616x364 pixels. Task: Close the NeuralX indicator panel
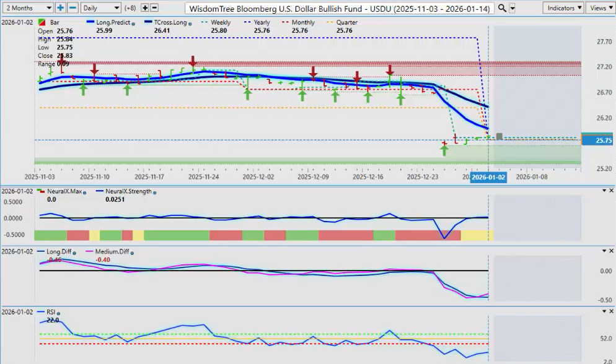(x=612, y=191)
